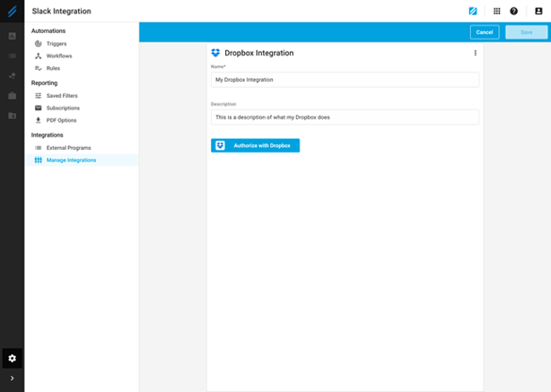
Task: Open the list view icon in dark rail
Action: pyautogui.click(x=12, y=56)
